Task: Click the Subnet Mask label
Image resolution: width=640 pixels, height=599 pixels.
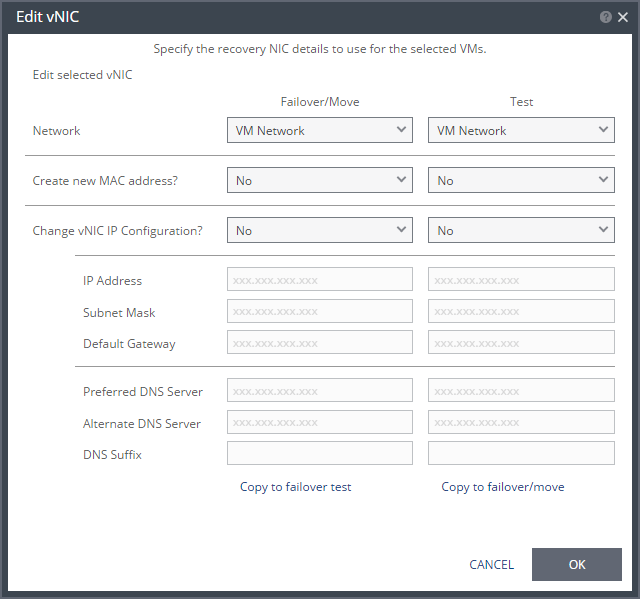Action: coord(119,313)
